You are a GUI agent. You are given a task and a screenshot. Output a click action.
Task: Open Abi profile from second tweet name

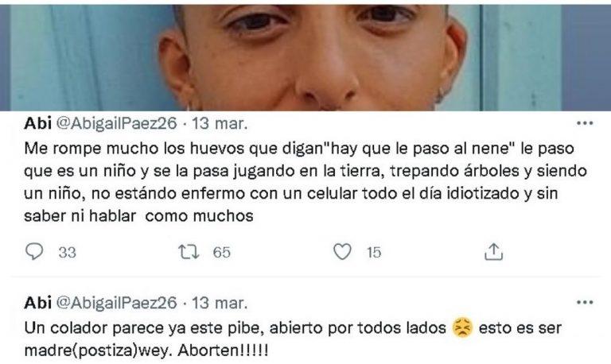click(x=38, y=303)
